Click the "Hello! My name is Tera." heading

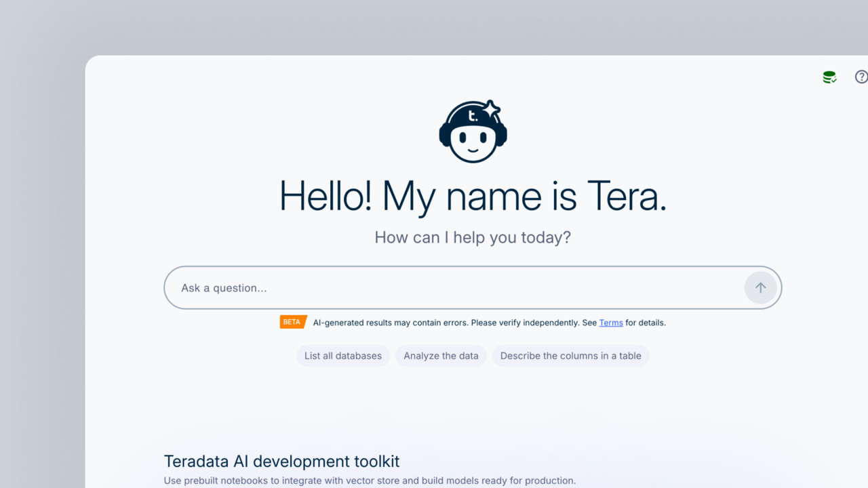[x=473, y=196]
